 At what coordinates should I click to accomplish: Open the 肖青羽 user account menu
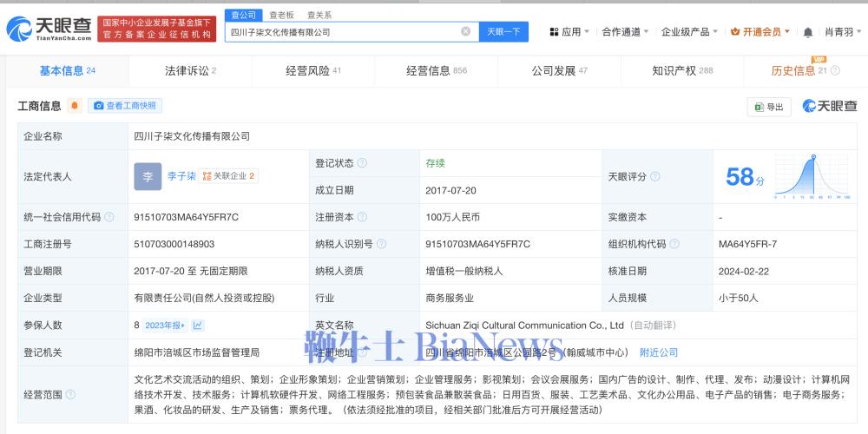[x=843, y=32]
